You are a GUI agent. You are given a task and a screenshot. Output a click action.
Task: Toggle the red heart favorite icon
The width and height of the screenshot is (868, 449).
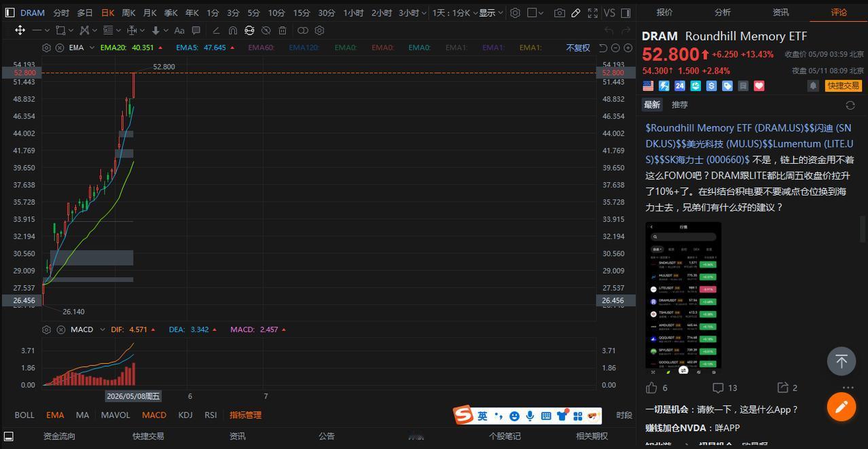click(x=759, y=86)
